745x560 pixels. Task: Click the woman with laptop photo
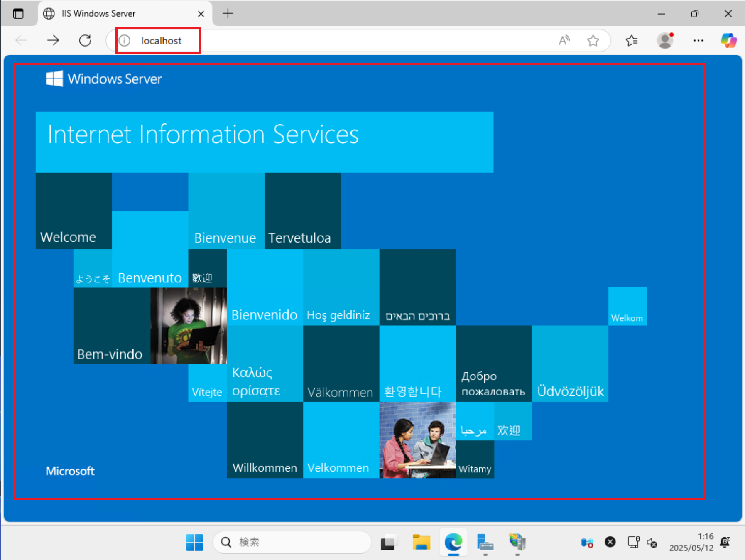[189, 326]
